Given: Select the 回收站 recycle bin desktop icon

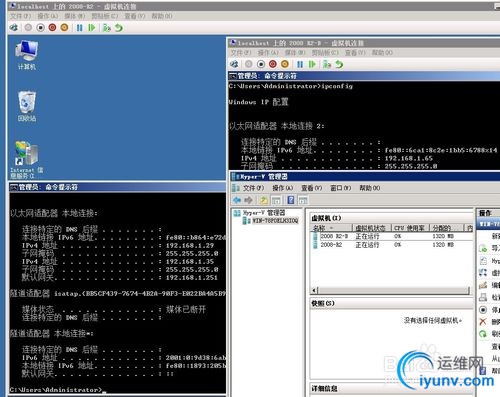Looking at the screenshot, I should click(27, 107).
